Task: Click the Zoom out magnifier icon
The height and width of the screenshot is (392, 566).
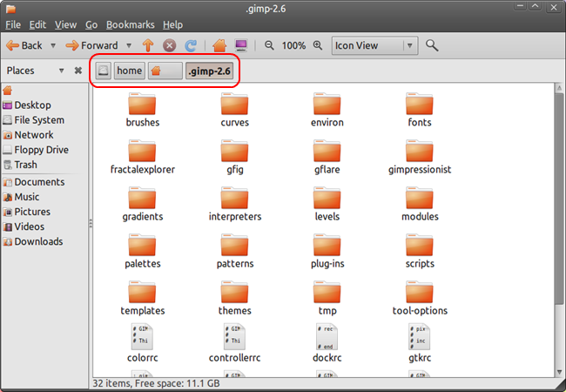Action: (x=269, y=45)
